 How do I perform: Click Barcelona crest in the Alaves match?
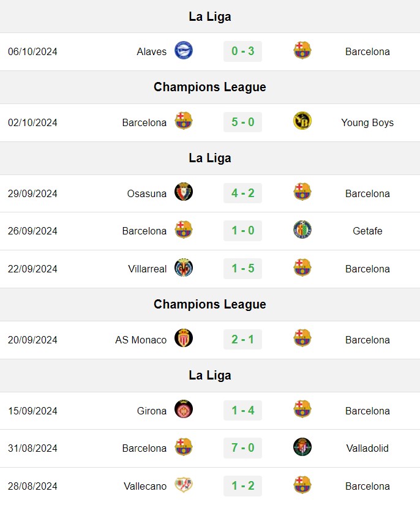tap(302, 51)
